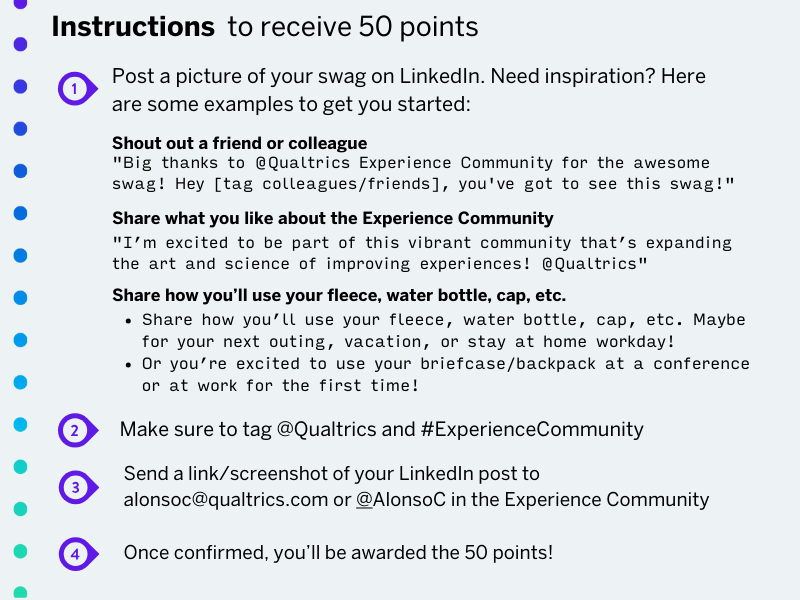Click the #ExperienceCommunity hashtag text
800x600 pixels.
[x=532, y=429]
